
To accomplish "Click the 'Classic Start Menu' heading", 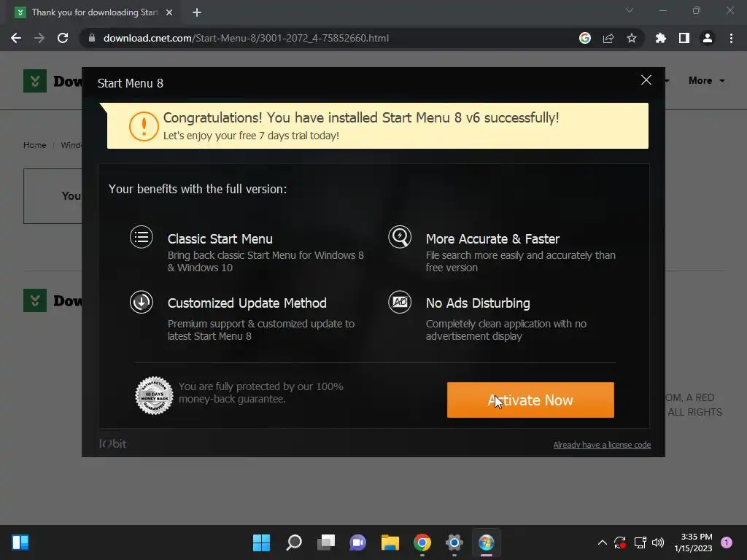I will [220, 239].
